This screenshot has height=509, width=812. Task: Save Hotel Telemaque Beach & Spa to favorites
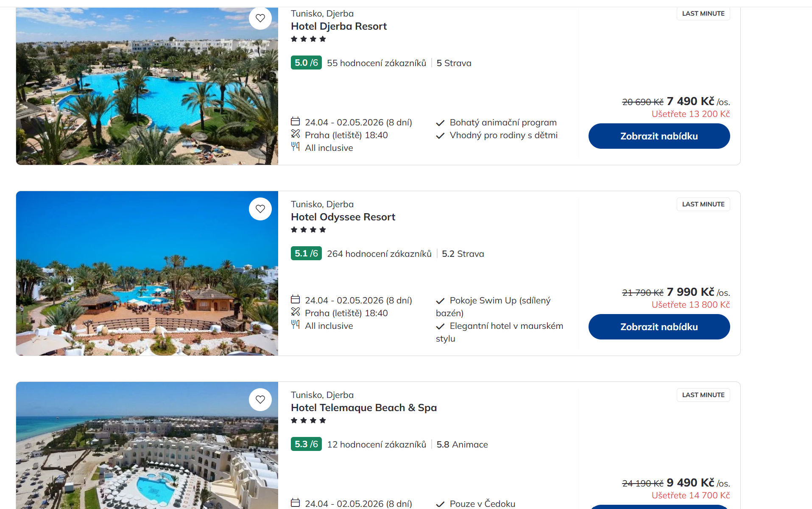coord(260,400)
